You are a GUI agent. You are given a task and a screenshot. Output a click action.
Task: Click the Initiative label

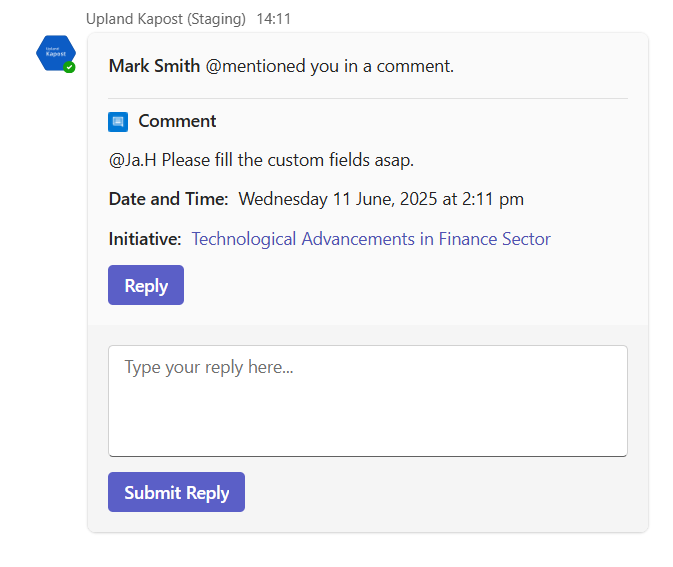tap(145, 239)
